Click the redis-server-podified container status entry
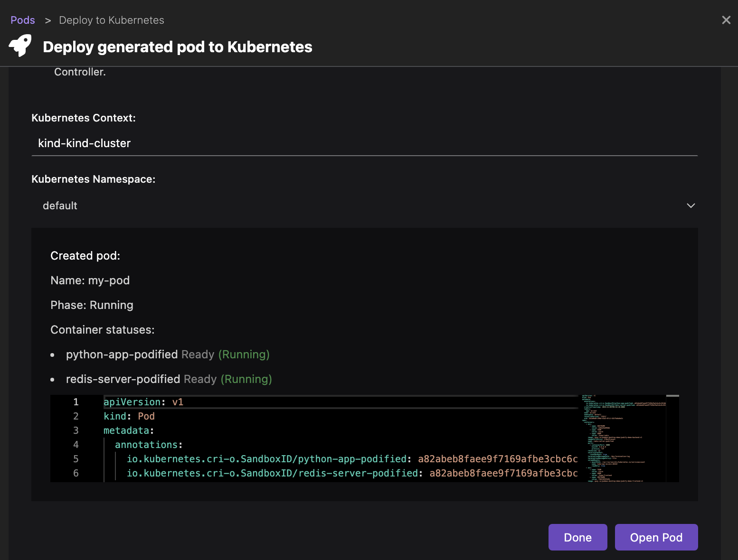Screen dimensions: 738x560 (x=123, y=379)
